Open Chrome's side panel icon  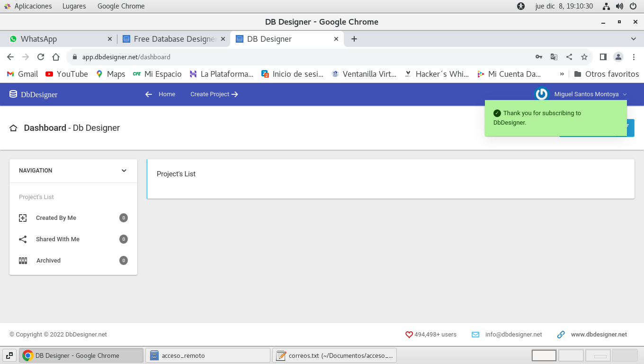603,57
